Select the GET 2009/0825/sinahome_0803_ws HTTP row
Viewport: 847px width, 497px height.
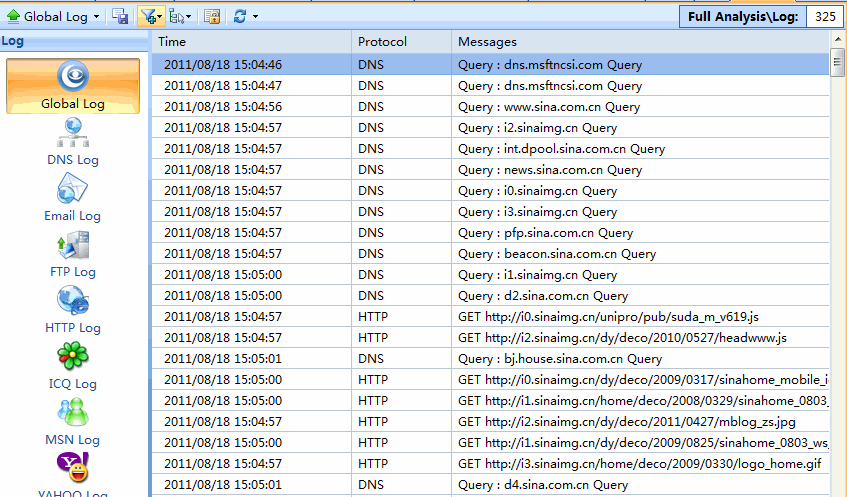(x=490, y=442)
